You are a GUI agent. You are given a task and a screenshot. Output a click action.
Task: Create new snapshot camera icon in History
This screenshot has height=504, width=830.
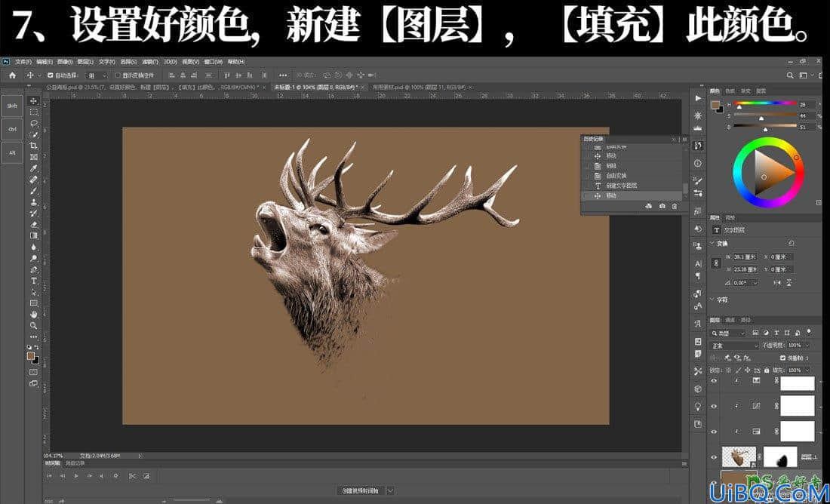tap(662, 206)
